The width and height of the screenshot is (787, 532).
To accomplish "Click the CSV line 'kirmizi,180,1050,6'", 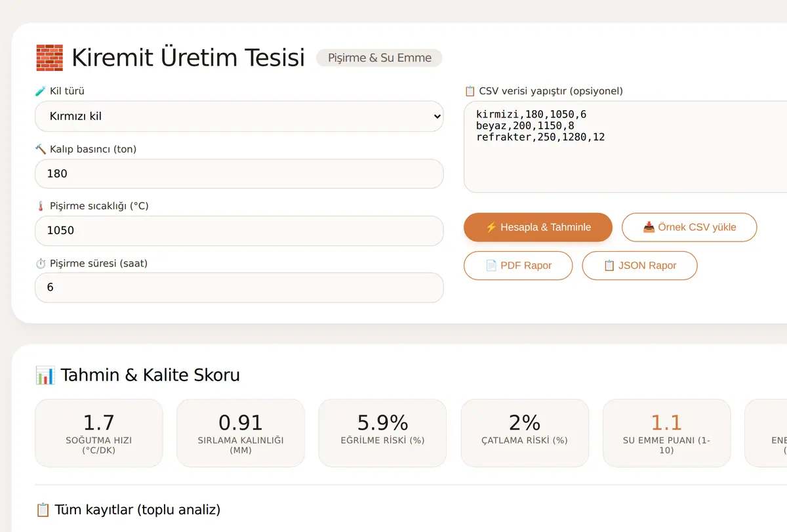I will (x=531, y=114).
